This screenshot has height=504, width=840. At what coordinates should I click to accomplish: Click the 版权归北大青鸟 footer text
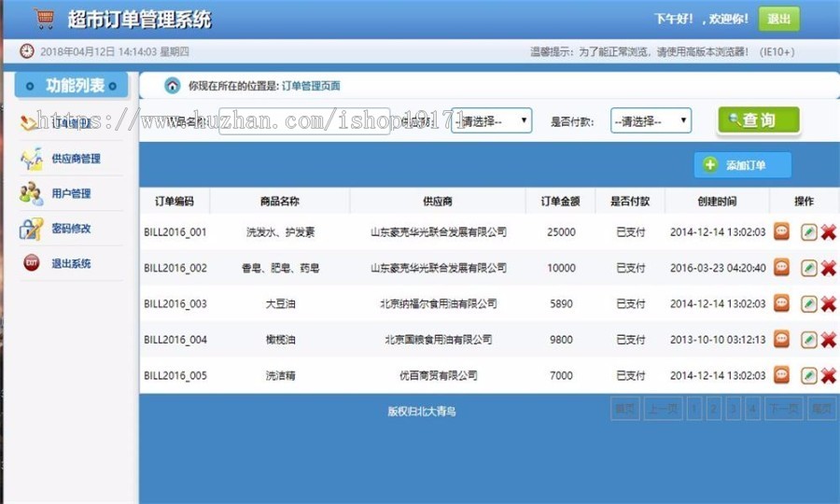[x=422, y=412]
